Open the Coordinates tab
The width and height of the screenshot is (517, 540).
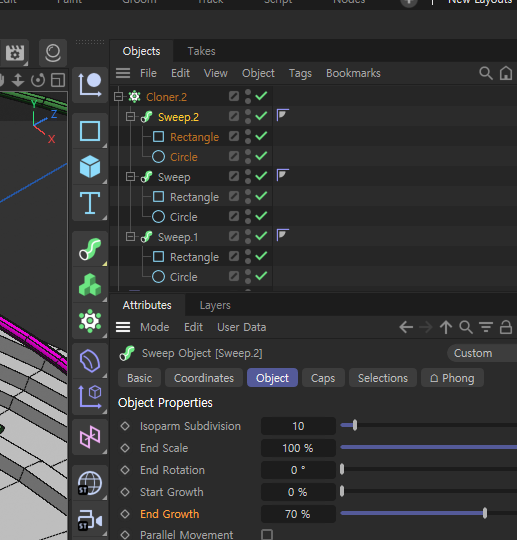tap(204, 378)
